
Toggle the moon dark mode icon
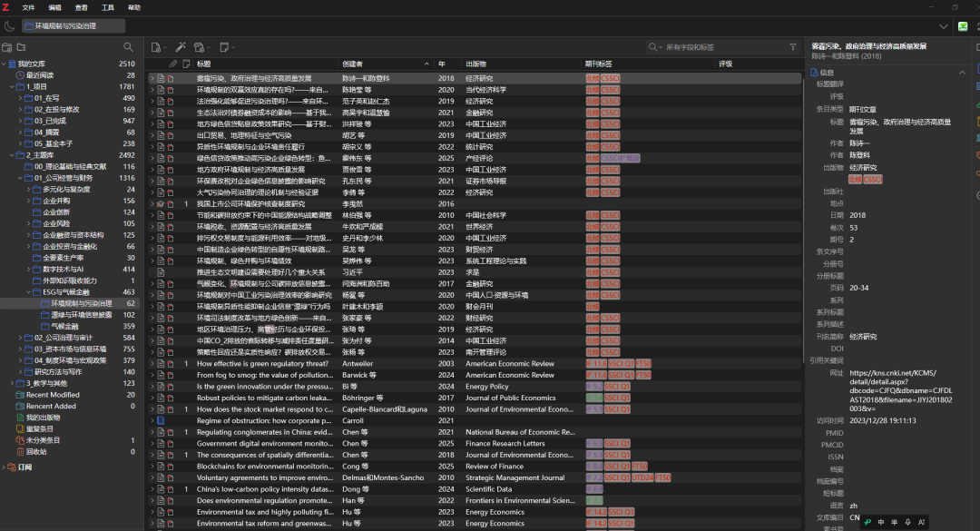[9, 26]
